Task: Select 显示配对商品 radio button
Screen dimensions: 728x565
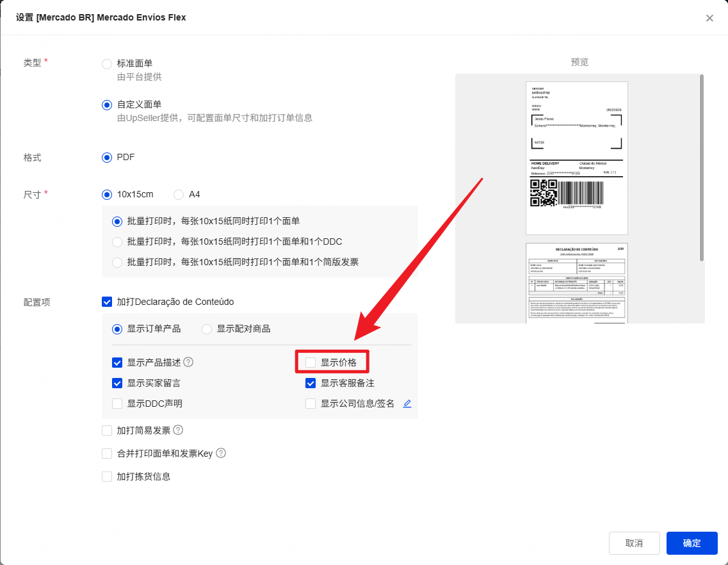Action: 207,329
